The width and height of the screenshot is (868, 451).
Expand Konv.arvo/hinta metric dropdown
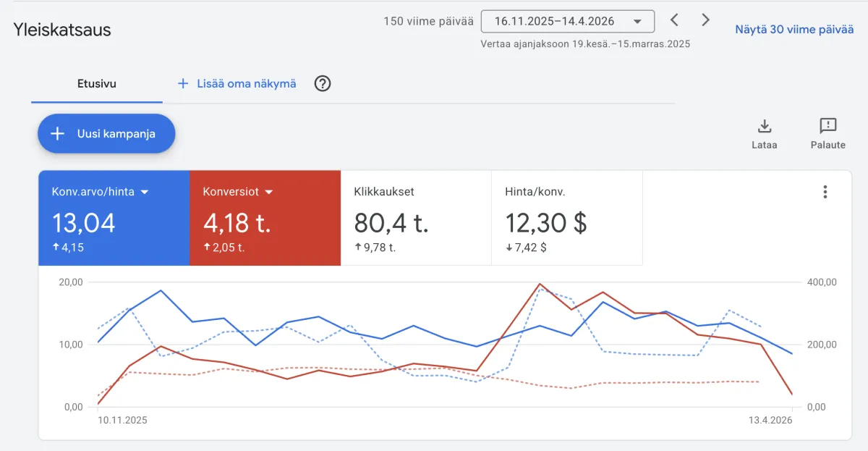[144, 192]
